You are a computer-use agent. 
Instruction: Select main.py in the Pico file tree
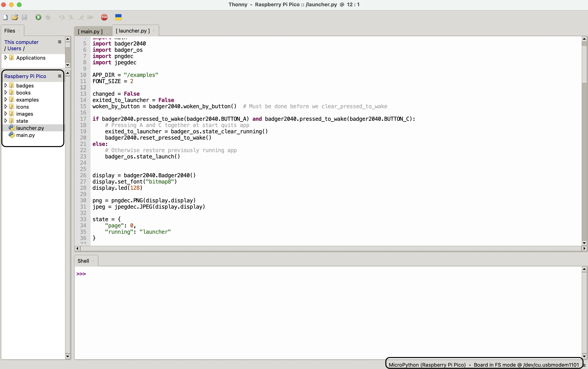click(x=33, y=135)
